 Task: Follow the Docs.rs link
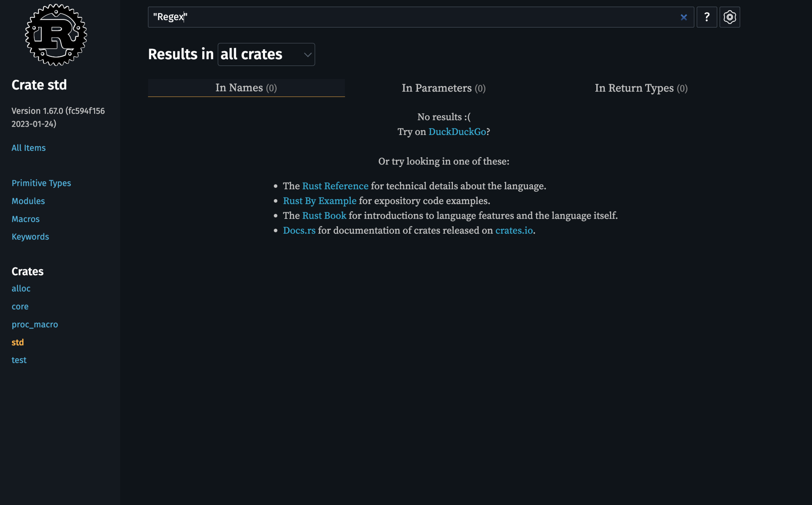click(299, 230)
